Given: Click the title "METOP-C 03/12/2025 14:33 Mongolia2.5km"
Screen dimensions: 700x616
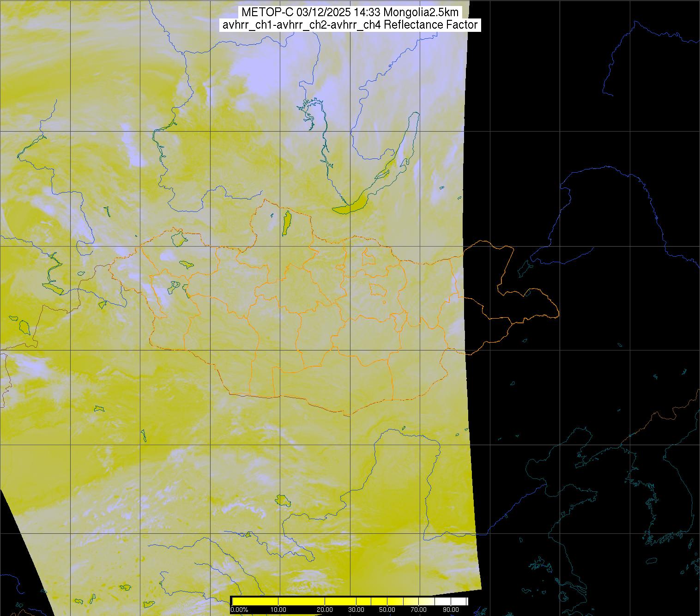Looking at the screenshot, I should (350, 12).
